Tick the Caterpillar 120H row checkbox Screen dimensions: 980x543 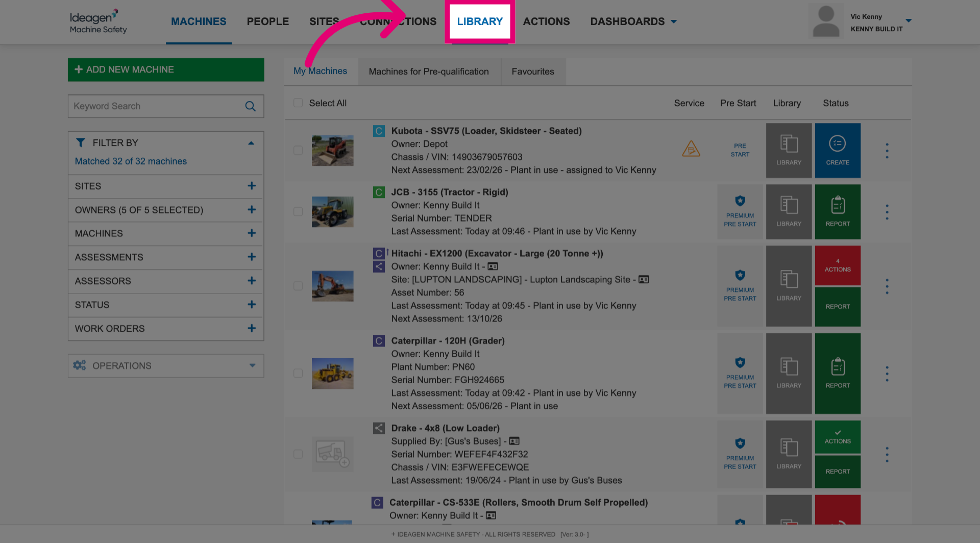pos(298,373)
